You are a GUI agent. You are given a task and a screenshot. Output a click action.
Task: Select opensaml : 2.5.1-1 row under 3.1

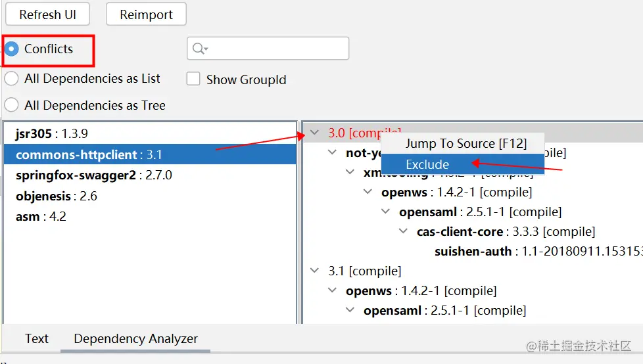(x=445, y=310)
